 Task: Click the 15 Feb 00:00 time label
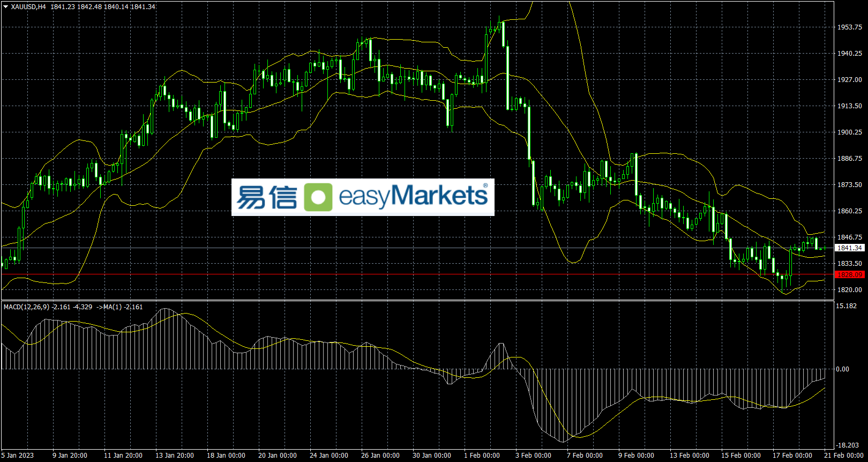[x=740, y=456]
